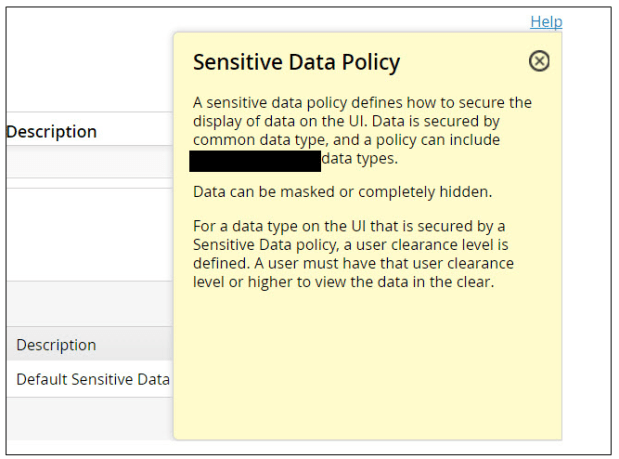This screenshot has width=619, height=459.
Task: Click the gray strip above lower Description header
Action: [90, 304]
